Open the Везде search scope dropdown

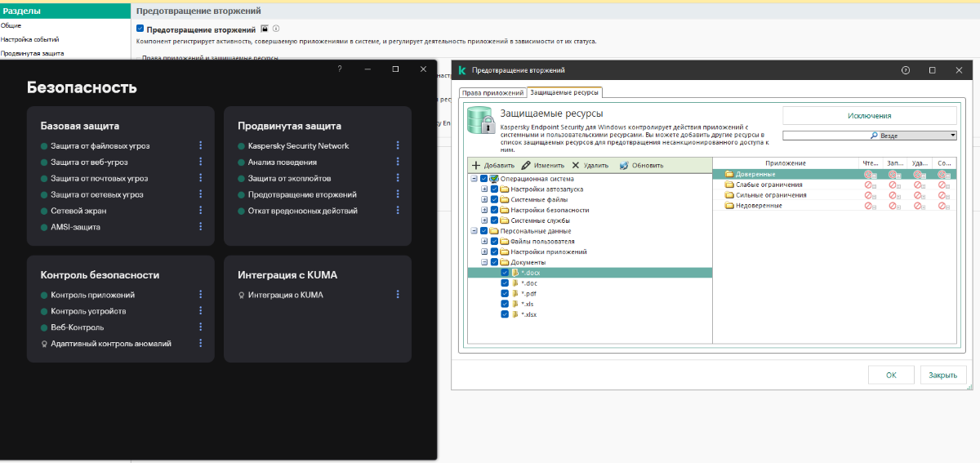tap(952, 136)
